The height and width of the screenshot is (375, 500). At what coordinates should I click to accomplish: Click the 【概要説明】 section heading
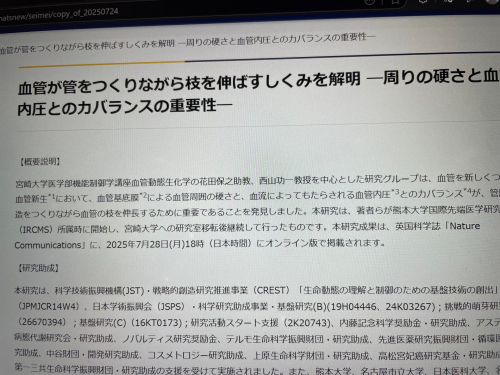(40, 162)
